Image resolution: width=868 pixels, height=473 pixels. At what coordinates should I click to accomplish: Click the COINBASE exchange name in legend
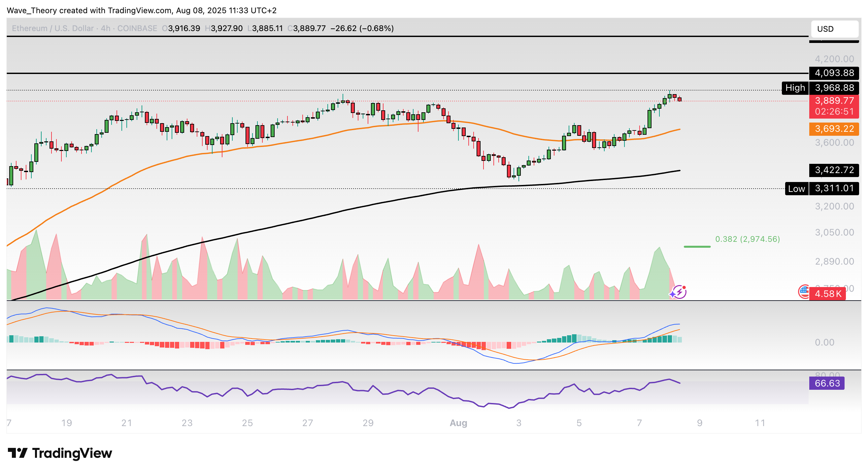(x=137, y=28)
